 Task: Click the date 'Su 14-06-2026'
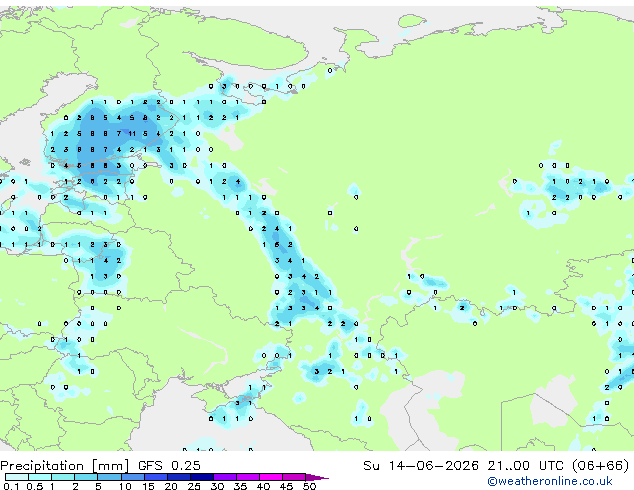point(421,466)
